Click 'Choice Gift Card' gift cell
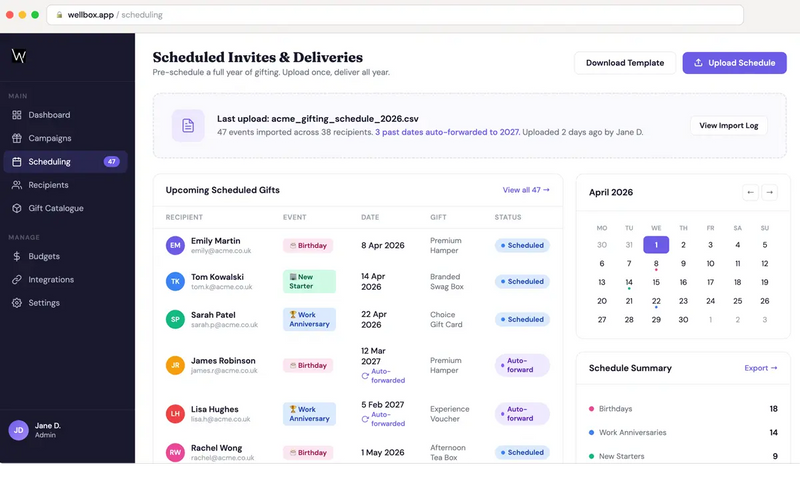This screenshot has height=481, width=800. coord(446,319)
